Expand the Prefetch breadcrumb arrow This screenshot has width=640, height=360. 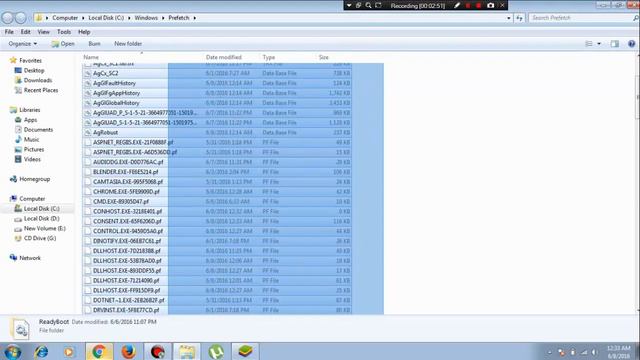194,18
